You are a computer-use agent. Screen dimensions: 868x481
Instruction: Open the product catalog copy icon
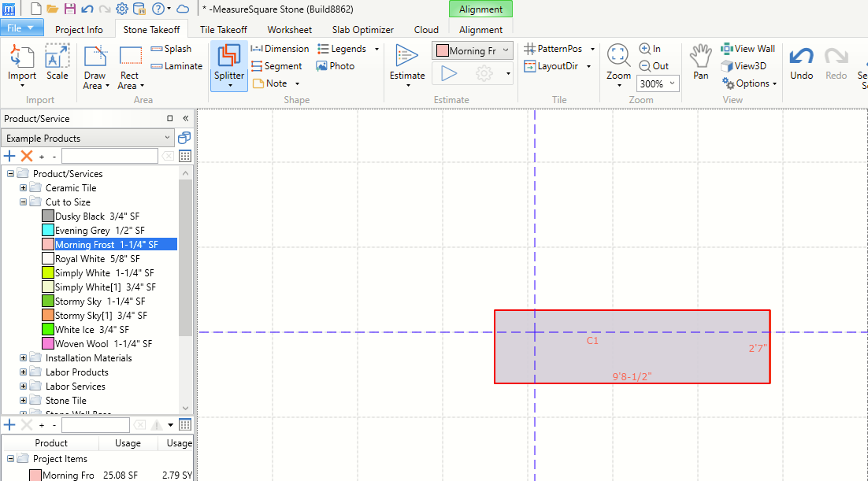[x=184, y=137]
